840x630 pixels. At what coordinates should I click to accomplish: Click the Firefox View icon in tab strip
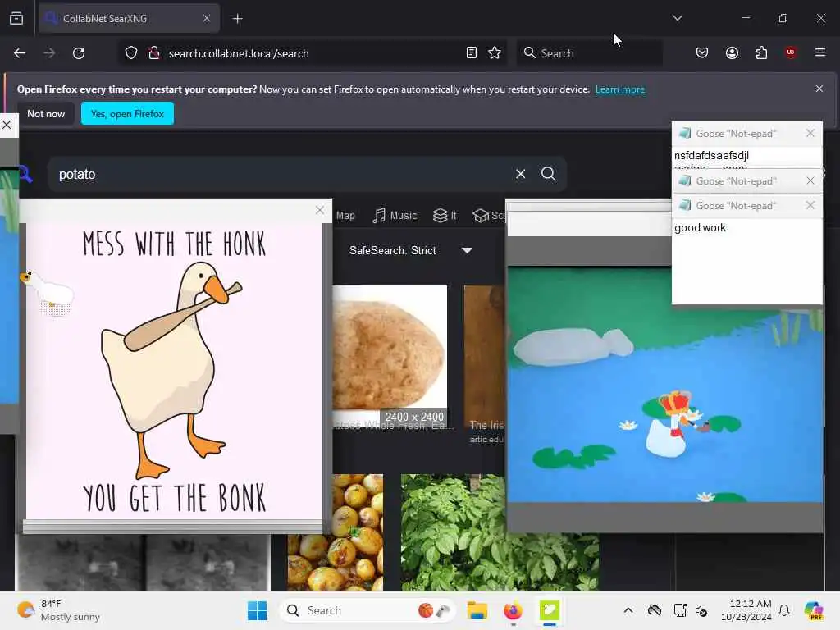point(16,18)
